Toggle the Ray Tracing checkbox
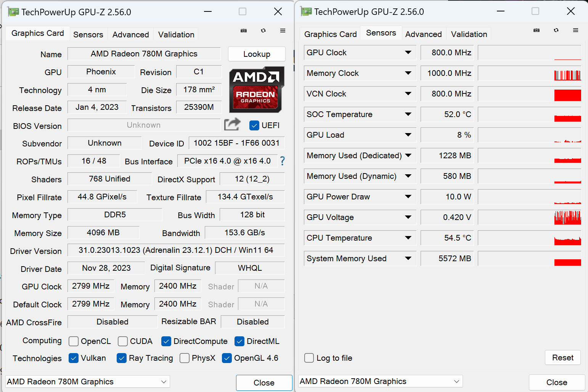The image size is (588, 392). click(x=122, y=358)
